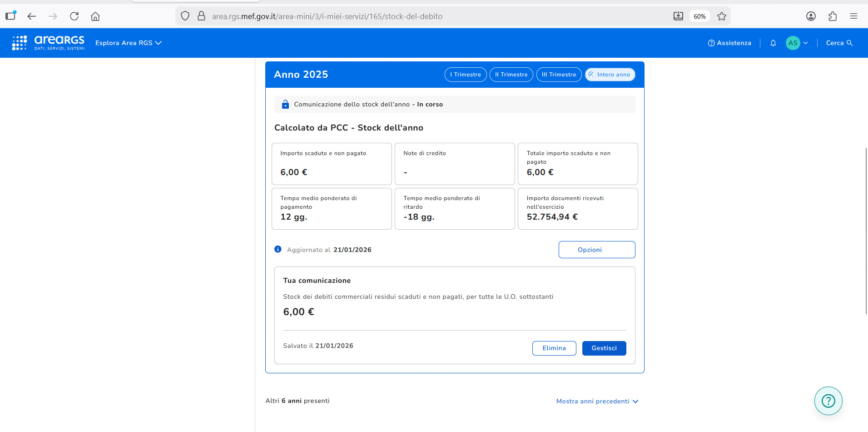Click the Elimina button
Image resolution: width=868 pixels, height=432 pixels.
[554, 348]
